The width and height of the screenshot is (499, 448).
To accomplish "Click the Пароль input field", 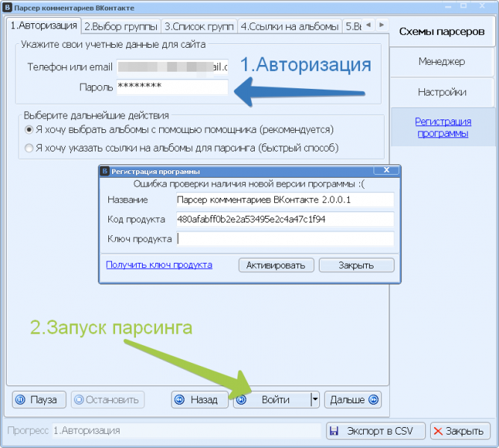I will coord(172,87).
